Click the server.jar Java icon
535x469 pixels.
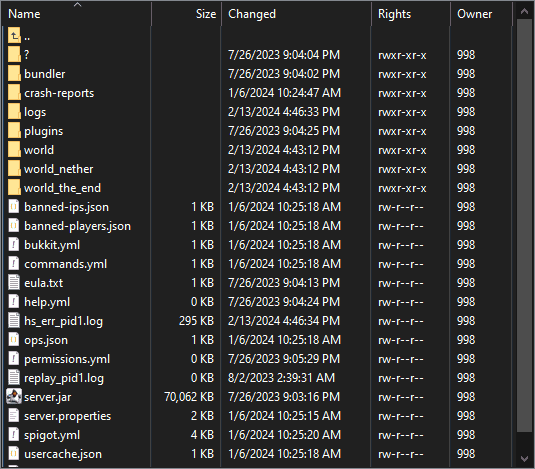click(14, 397)
